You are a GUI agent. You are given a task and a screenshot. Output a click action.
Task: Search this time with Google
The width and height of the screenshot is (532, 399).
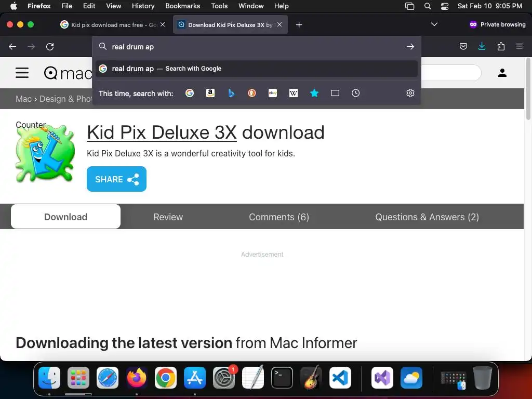(x=190, y=93)
